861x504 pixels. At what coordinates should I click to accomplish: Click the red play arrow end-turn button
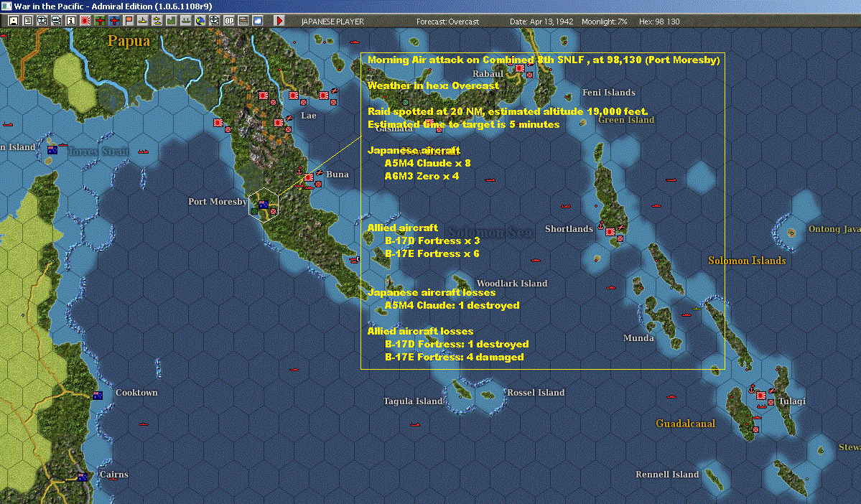[x=279, y=21]
